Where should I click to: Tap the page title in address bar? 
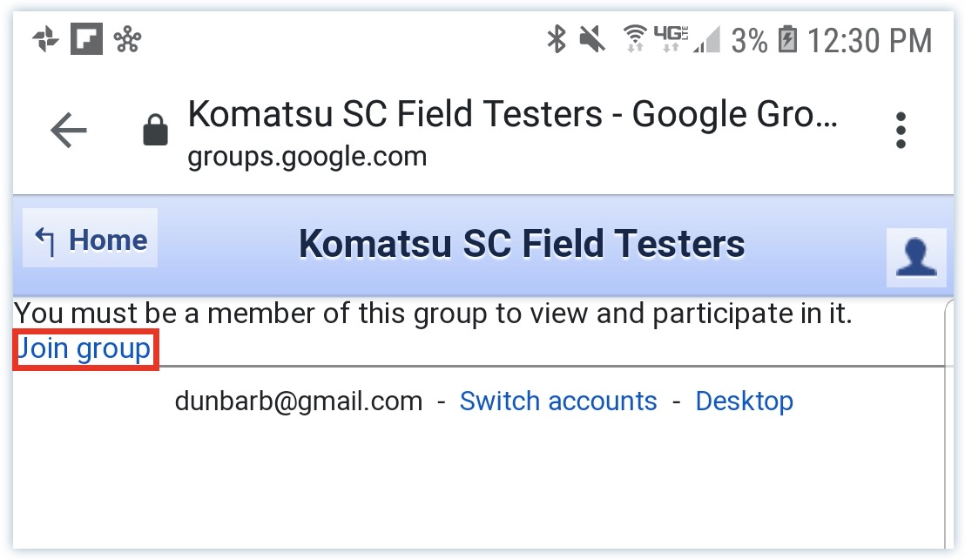[x=513, y=114]
